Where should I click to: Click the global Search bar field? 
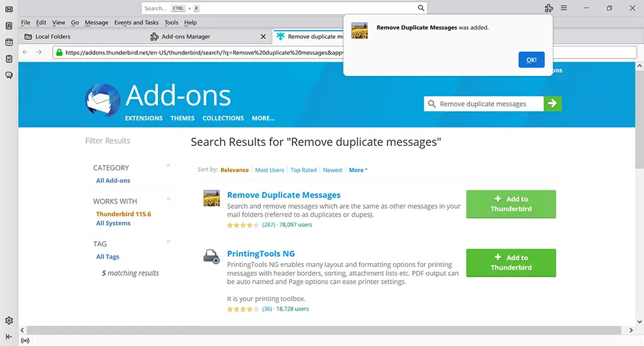(284, 8)
